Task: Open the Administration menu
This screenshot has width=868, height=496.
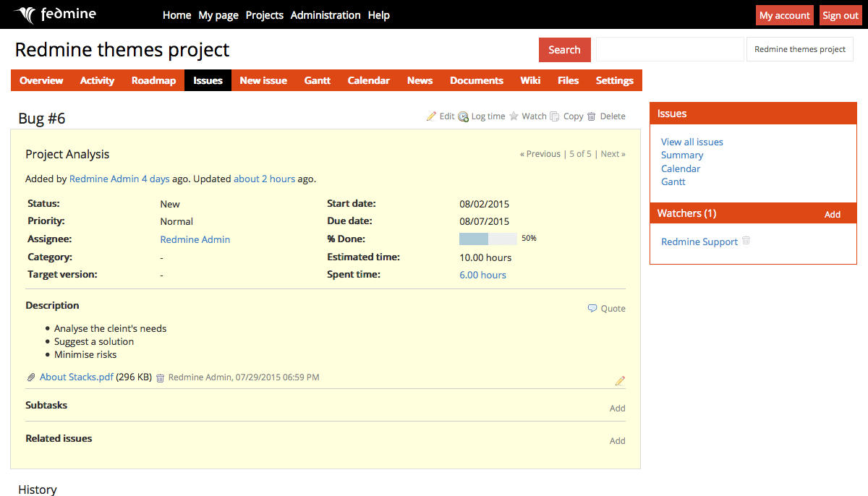Action: [x=325, y=14]
